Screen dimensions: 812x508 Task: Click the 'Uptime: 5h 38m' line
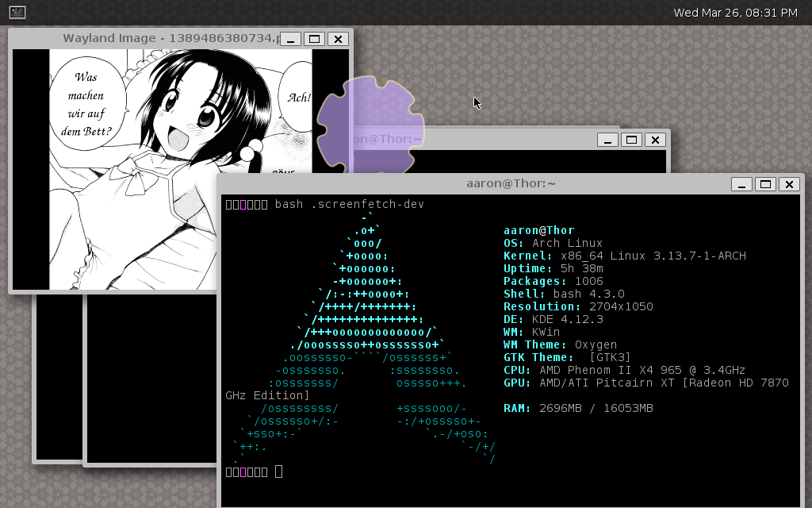tap(553, 268)
